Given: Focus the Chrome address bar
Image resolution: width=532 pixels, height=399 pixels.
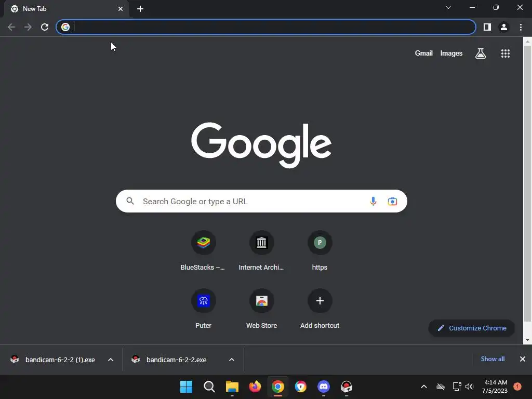Looking at the screenshot, I should click(x=265, y=27).
